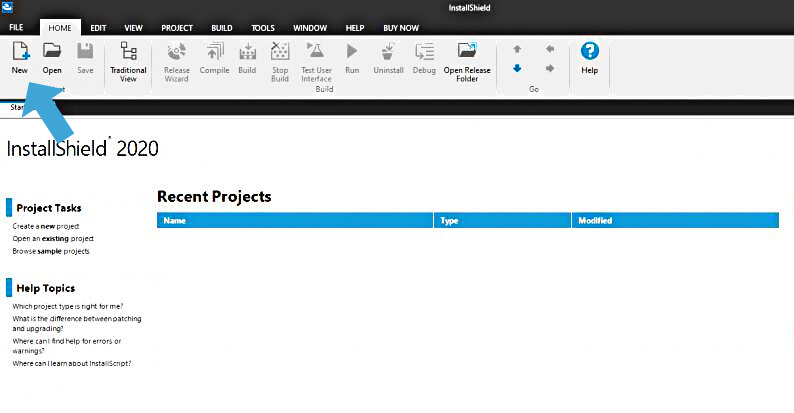Click the Go up arrow
794x413 pixels.
(x=517, y=49)
